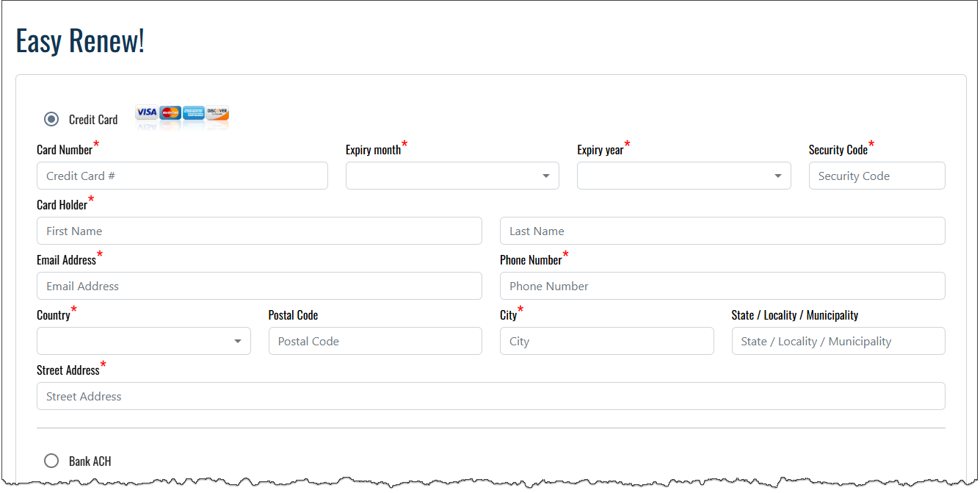Image resolution: width=980 pixels, height=493 pixels.
Task: Click the Phone Number input field
Action: pyautogui.click(x=722, y=286)
